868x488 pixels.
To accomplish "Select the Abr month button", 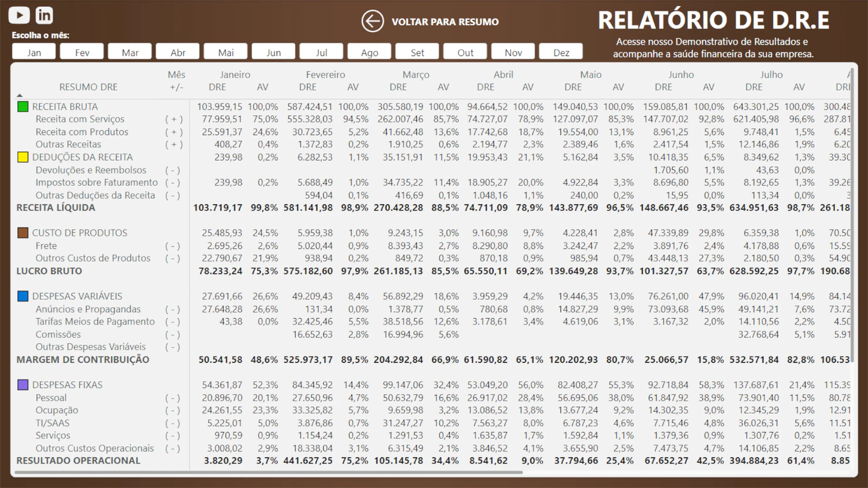I will click(x=178, y=53).
